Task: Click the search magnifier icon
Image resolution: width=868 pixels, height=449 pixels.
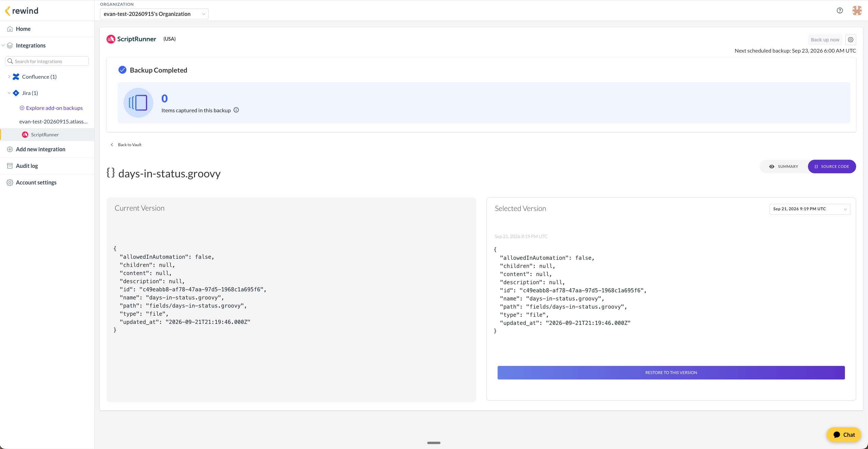Action: pos(10,61)
